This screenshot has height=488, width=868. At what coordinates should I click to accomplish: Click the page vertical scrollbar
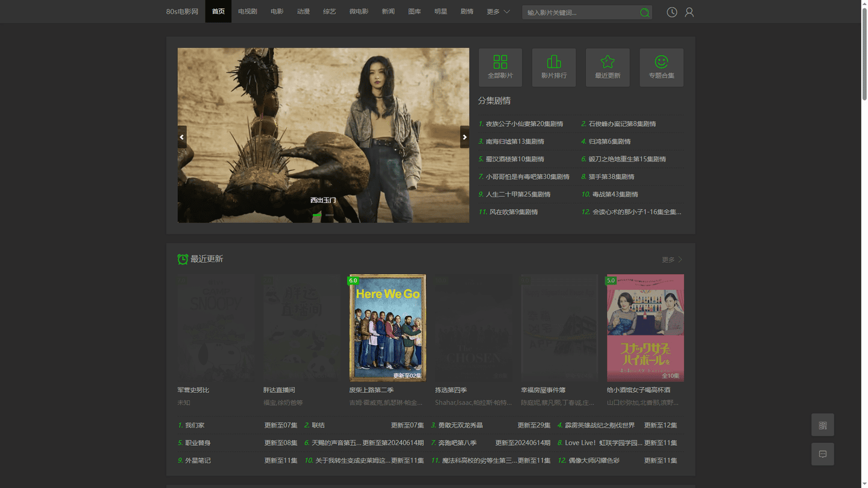(864, 54)
